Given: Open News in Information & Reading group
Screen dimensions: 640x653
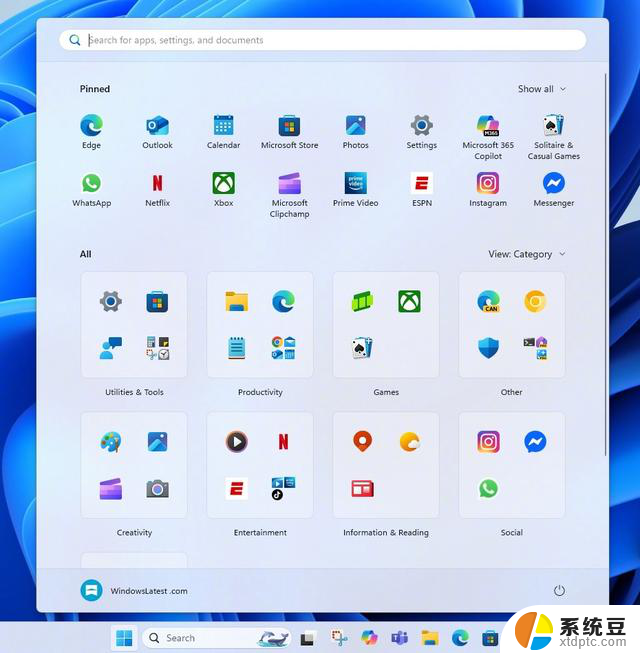Looking at the screenshot, I should pyautogui.click(x=362, y=489).
